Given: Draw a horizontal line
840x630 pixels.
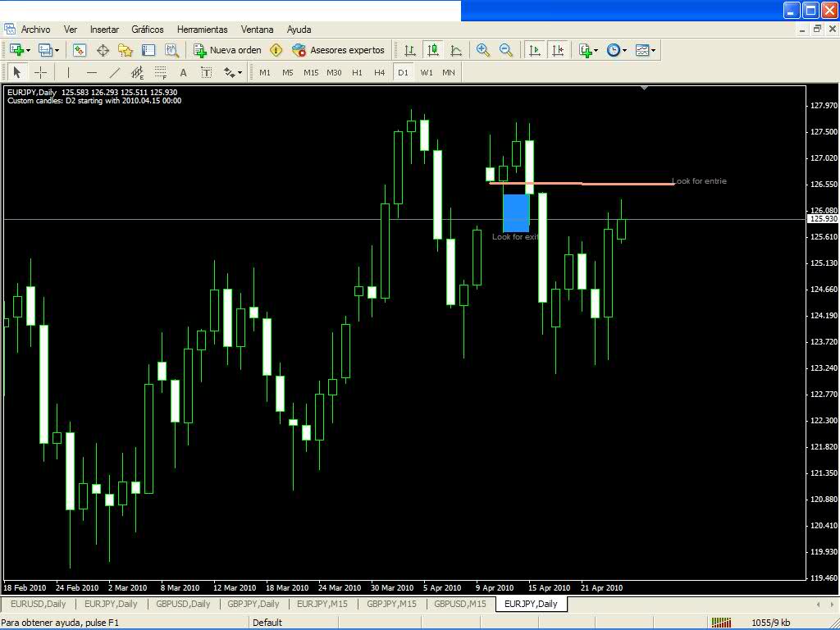Looking at the screenshot, I should point(92,72).
